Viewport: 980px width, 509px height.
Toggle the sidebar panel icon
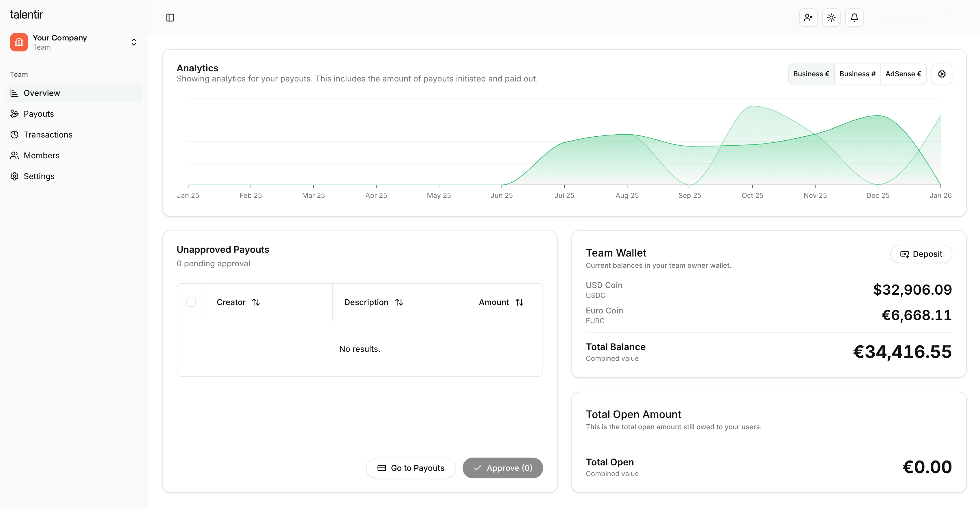point(170,18)
